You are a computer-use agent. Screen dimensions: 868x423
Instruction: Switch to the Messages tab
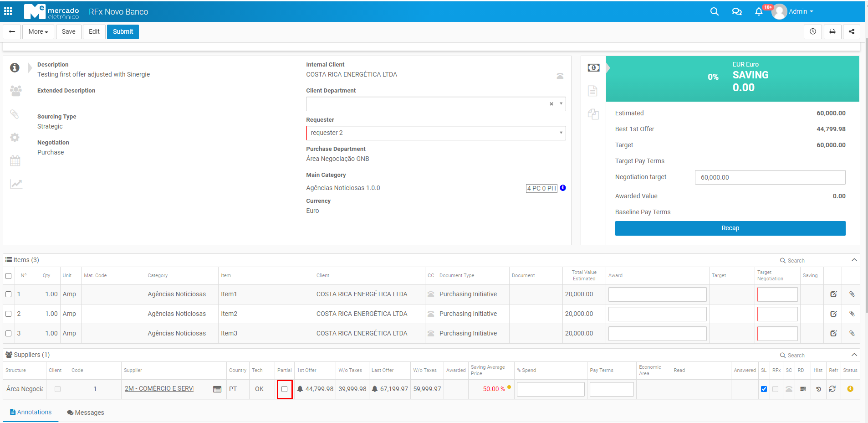tap(86, 413)
